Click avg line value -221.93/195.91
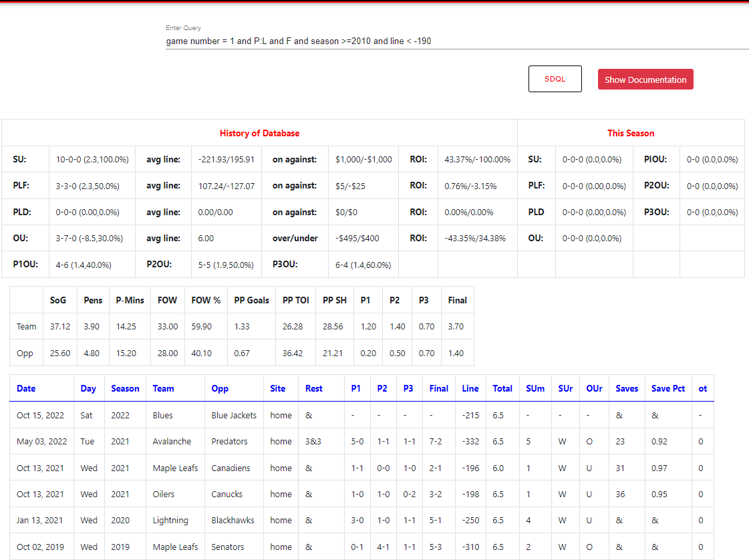The image size is (749, 560). pos(227,160)
